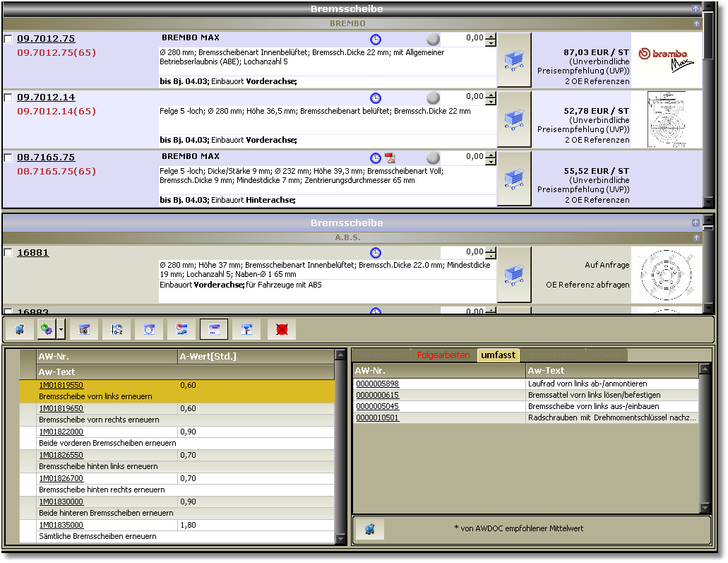Select the umfasst tab
This screenshot has height=563, width=728.
(499, 355)
